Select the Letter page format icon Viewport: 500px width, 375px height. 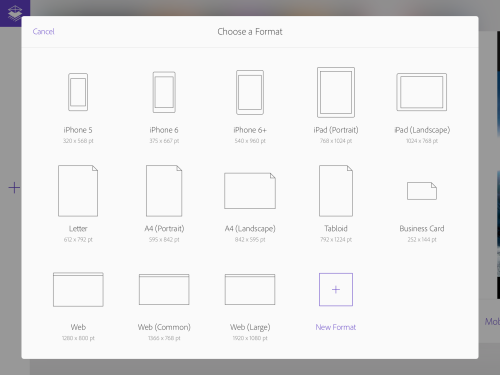pyautogui.click(x=78, y=191)
